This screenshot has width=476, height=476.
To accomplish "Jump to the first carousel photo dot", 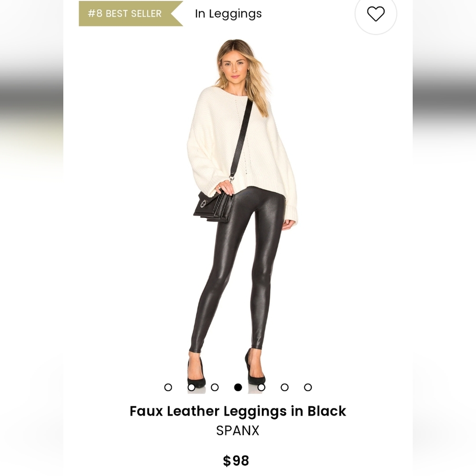I will [x=168, y=387].
